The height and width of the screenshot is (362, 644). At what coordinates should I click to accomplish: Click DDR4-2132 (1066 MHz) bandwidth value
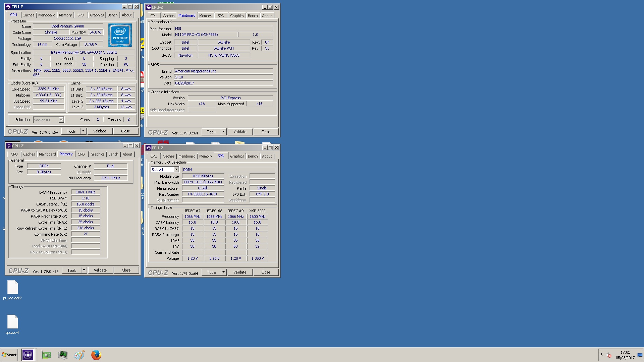coord(203,182)
